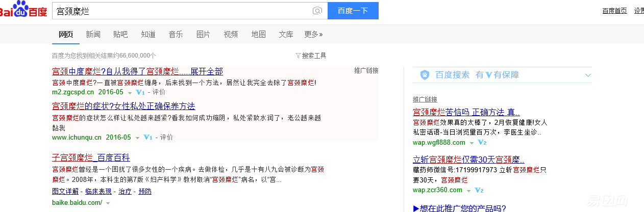
Task: Open 搜索工具 filter options
Action: click(x=311, y=56)
